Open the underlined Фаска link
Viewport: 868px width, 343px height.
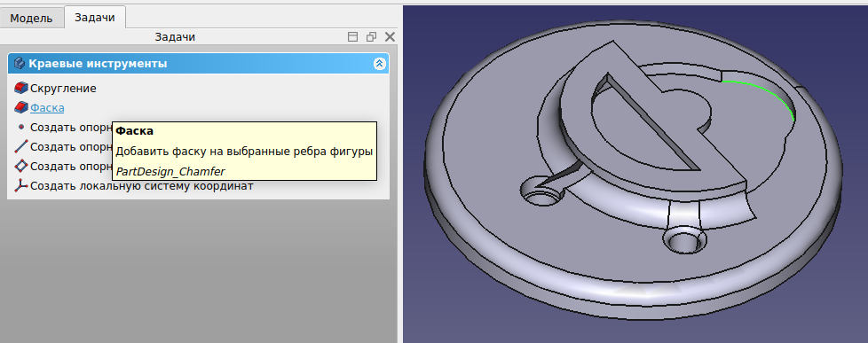[47, 107]
